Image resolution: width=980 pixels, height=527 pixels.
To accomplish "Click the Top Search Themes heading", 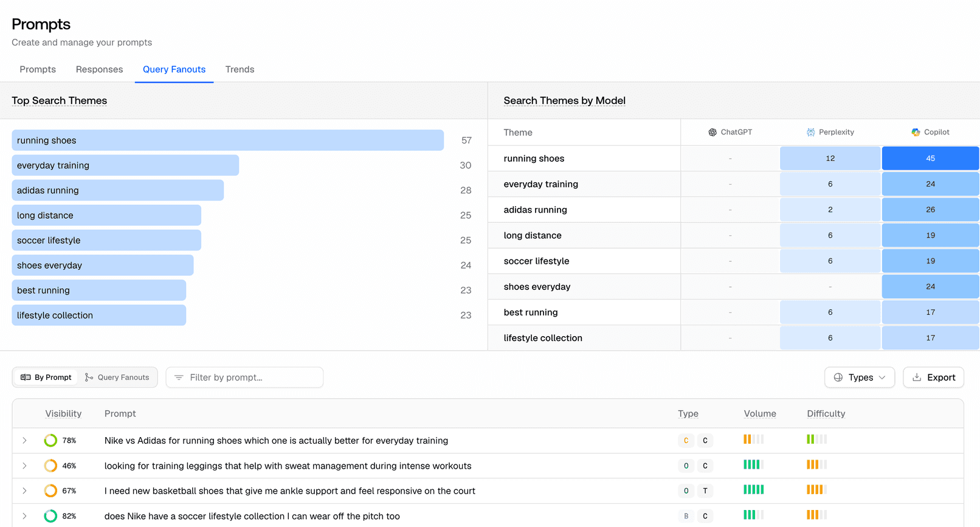I will click(60, 101).
